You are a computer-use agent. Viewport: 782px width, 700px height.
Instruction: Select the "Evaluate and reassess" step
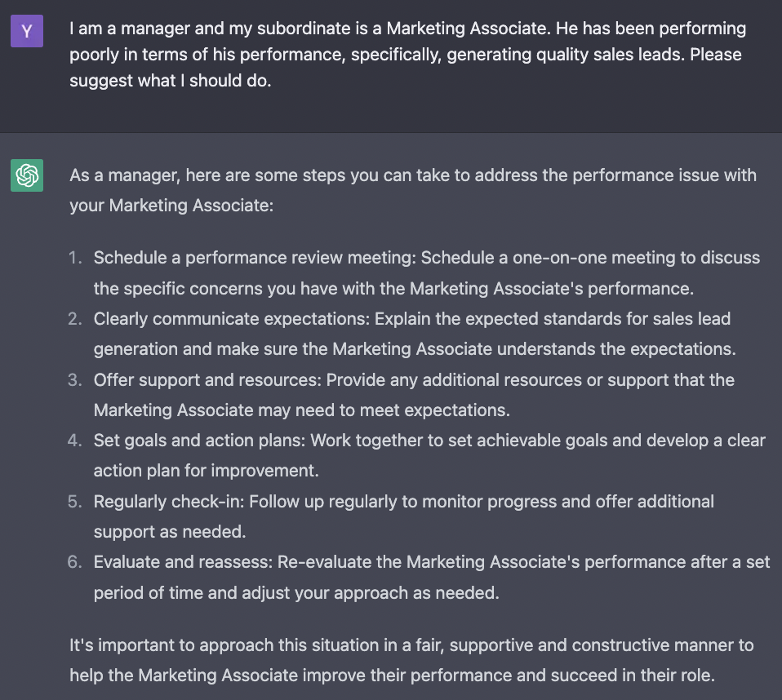tap(182, 562)
